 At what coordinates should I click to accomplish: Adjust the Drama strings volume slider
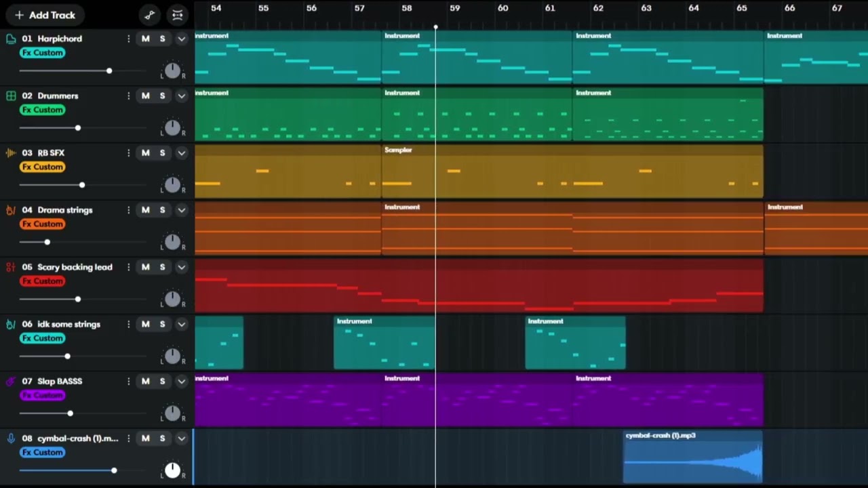83,242
